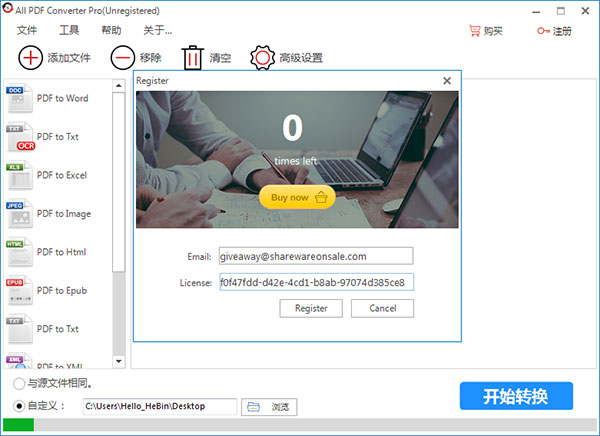The height and width of the screenshot is (436, 600).
Task: Open the 帮助 (Help) menu
Action: (111, 30)
